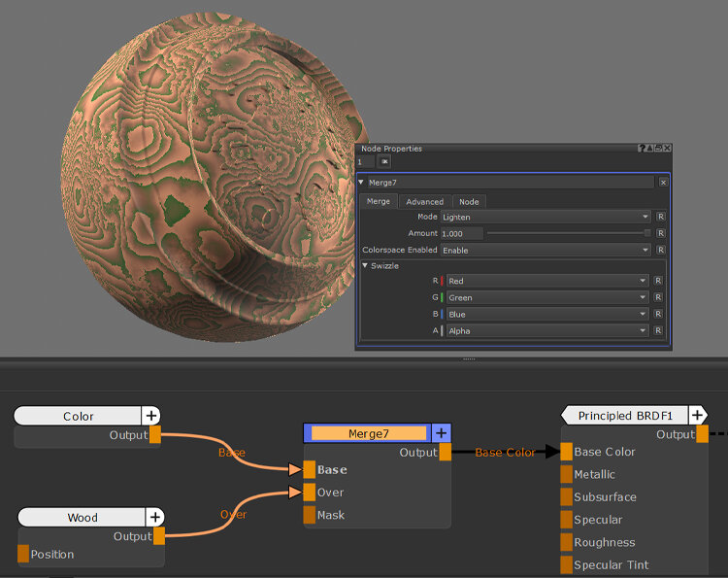
Task: Switch to the Advanced tab
Action: click(424, 201)
